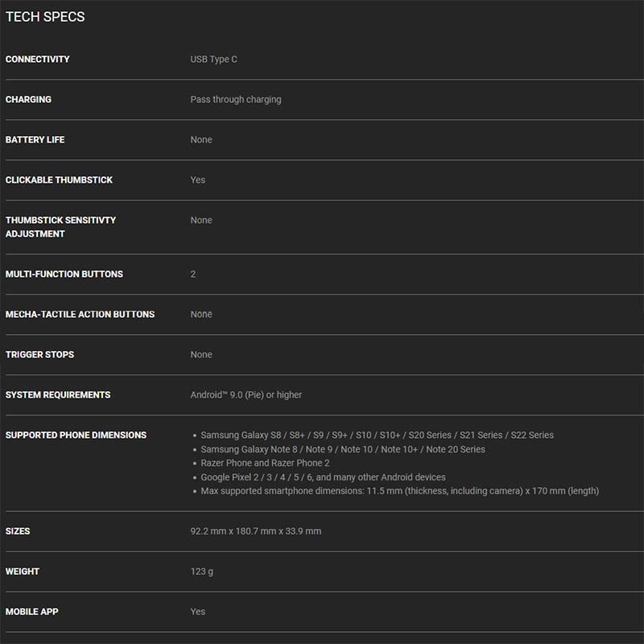Click the SYSTEM REQUIREMENTS label
The image size is (644, 644).
[x=58, y=395]
